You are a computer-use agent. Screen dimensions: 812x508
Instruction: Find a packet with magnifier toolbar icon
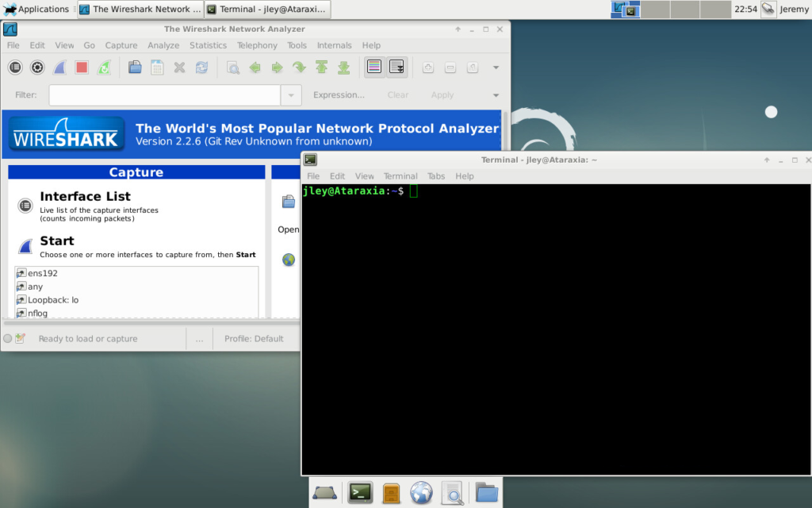click(233, 67)
